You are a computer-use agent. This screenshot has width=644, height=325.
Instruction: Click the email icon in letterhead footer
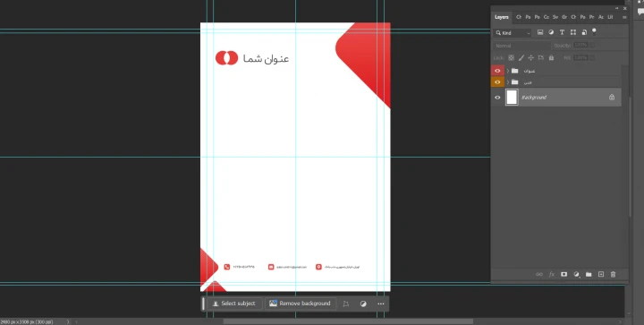(x=271, y=267)
